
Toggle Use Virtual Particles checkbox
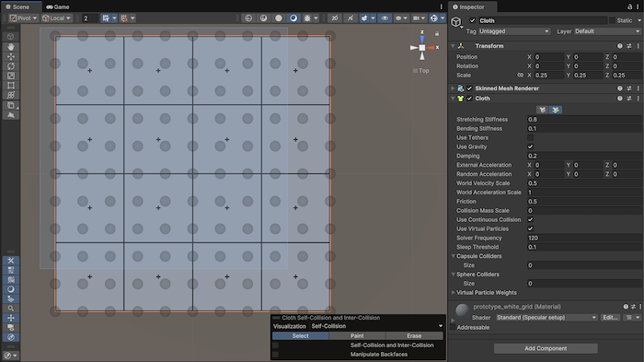[530, 228]
